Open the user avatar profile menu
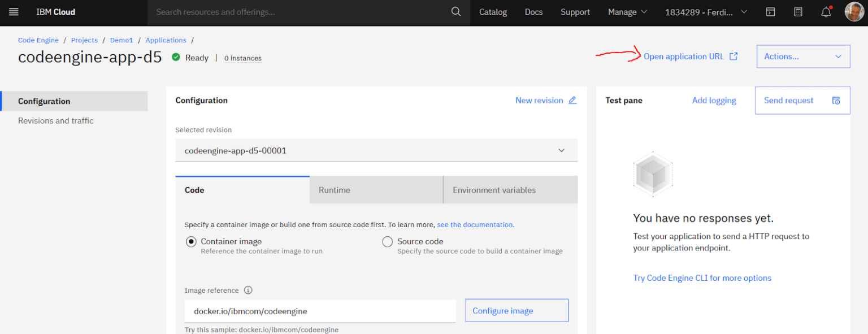Viewport: 868px width, 334px height. pyautogui.click(x=854, y=11)
